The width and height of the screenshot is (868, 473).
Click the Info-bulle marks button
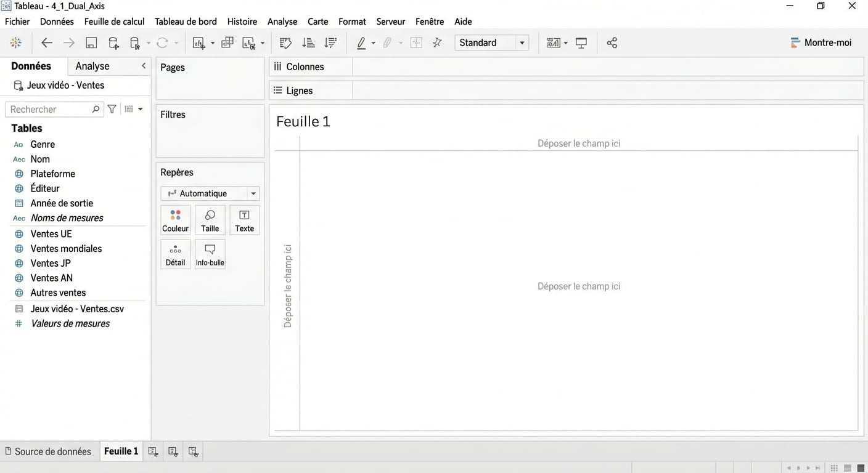pos(210,254)
